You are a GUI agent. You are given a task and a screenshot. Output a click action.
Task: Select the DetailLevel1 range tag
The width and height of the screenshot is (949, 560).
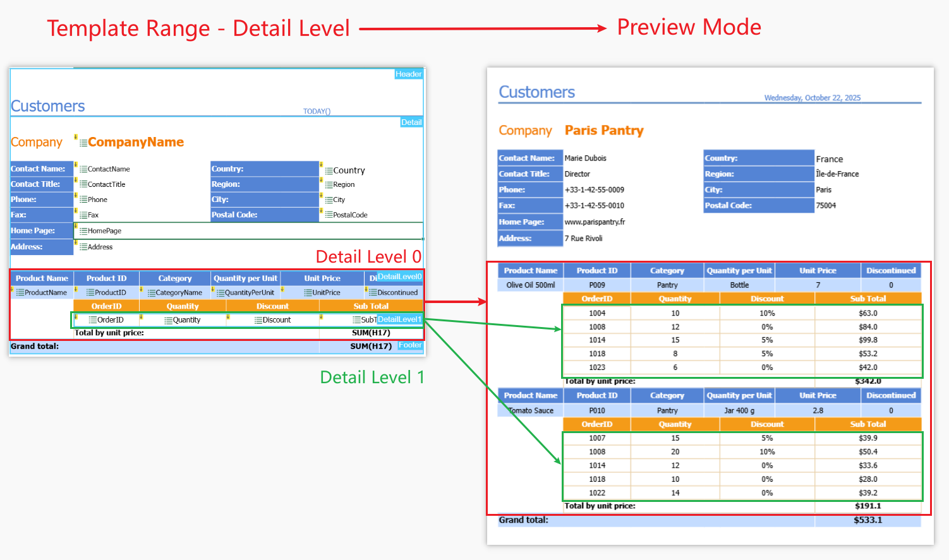point(399,319)
